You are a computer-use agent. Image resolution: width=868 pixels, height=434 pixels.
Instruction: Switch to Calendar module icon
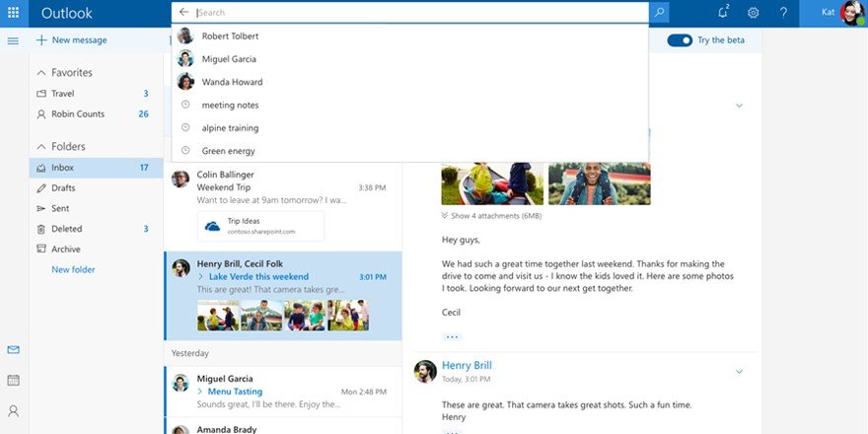pyautogui.click(x=13, y=380)
